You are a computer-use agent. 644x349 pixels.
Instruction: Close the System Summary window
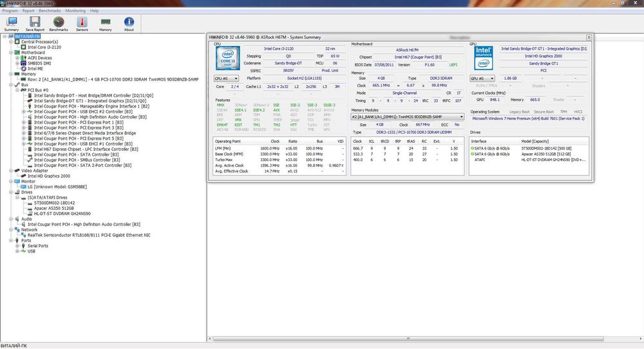[x=589, y=37]
